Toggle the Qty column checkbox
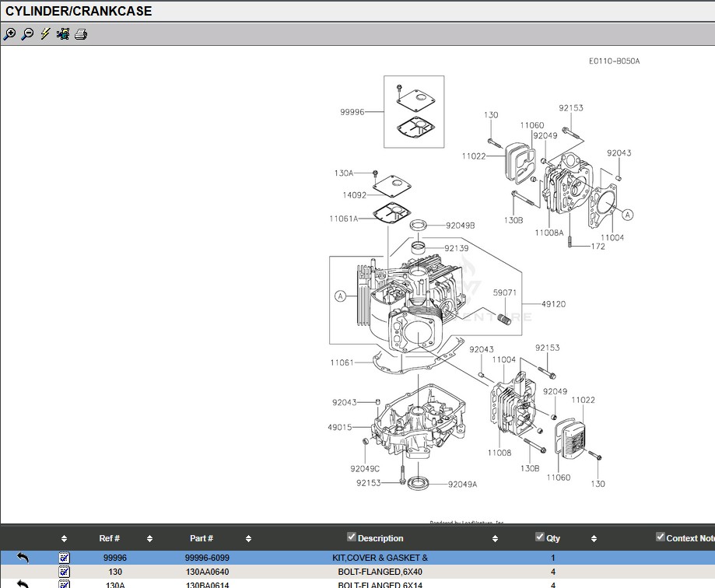Screen dimensions: 715x588 click(540, 537)
